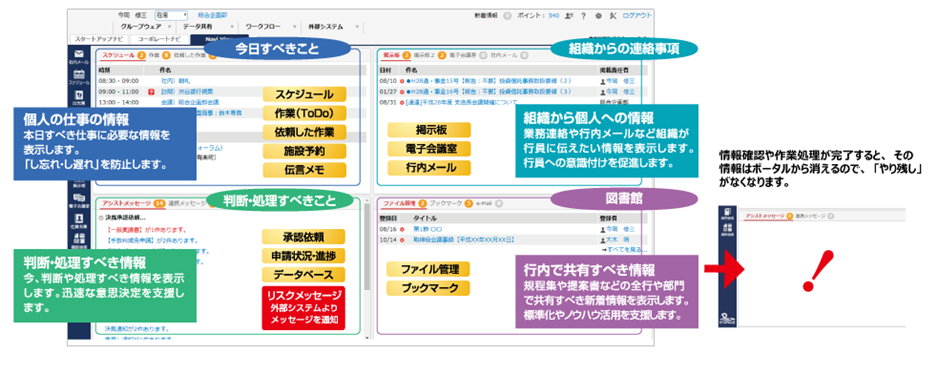The width and height of the screenshot is (938, 375).
Task: Click the wrench tools icon in header
Action: tap(613, 16)
